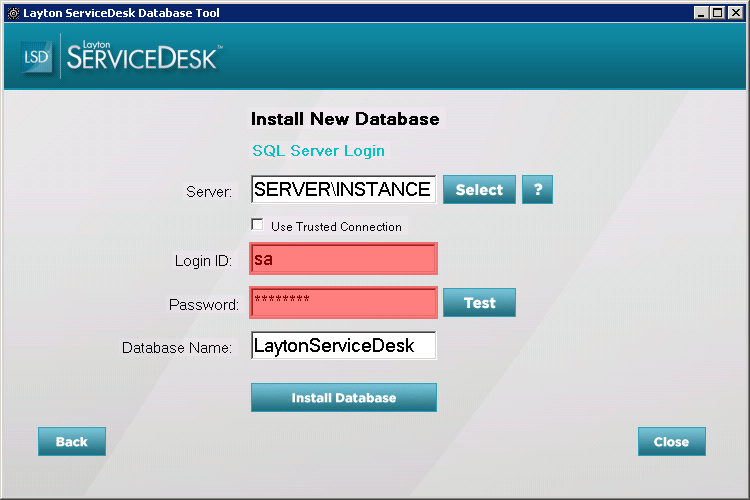Screen dimensions: 750x500
Task: Click the Select server button
Action: click(479, 189)
